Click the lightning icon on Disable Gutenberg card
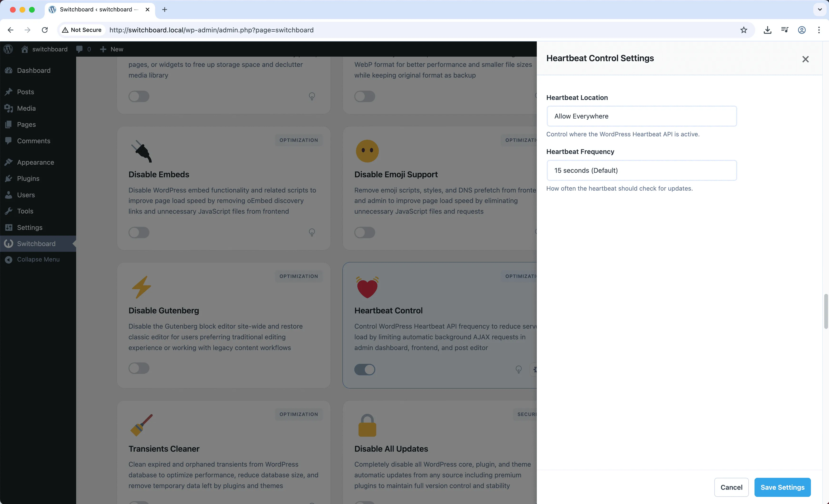The height and width of the screenshot is (504, 829). coord(141,287)
